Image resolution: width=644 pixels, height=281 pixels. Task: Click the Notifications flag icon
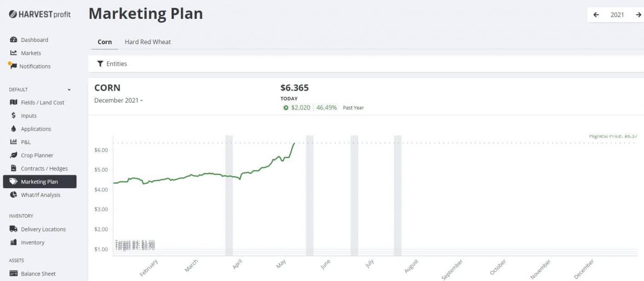click(x=13, y=66)
